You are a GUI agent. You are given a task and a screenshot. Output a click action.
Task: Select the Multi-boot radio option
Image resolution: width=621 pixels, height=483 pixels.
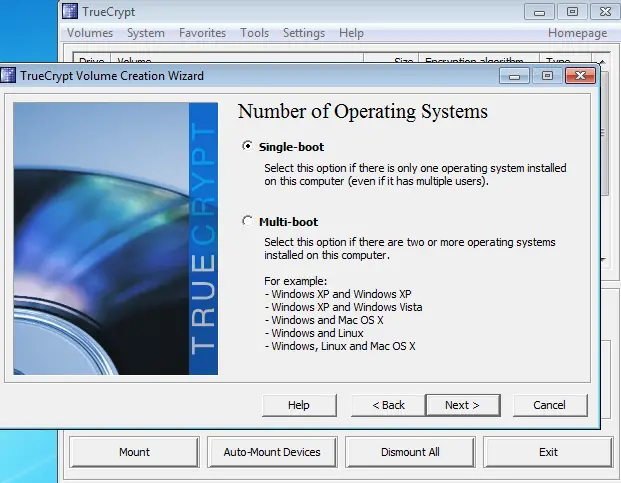247,221
